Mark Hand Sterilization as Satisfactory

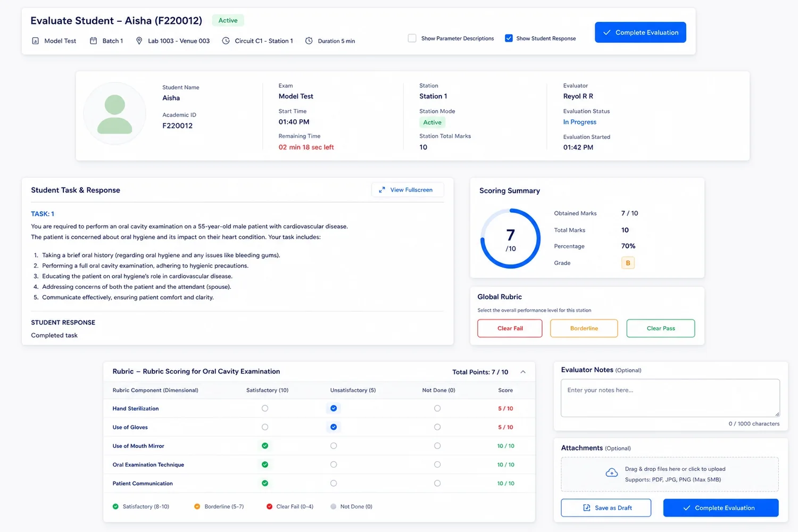coord(265,409)
